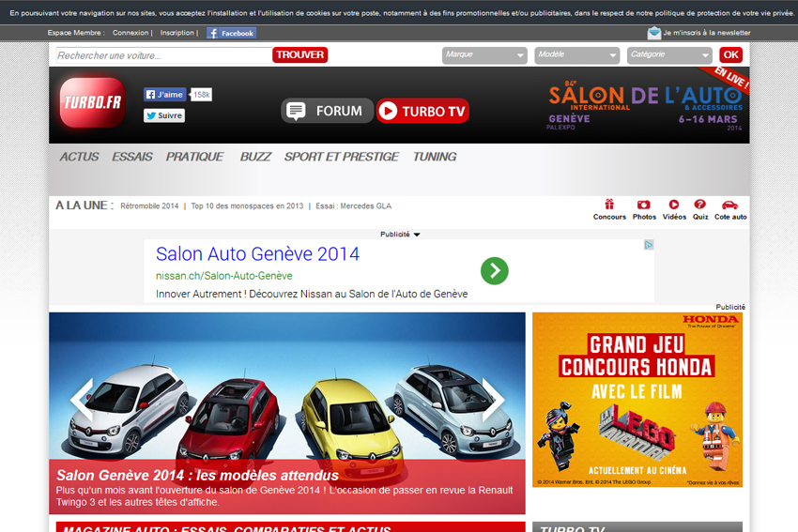
Task: Click into Rechercher une voiture search field
Action: point(164,55)
